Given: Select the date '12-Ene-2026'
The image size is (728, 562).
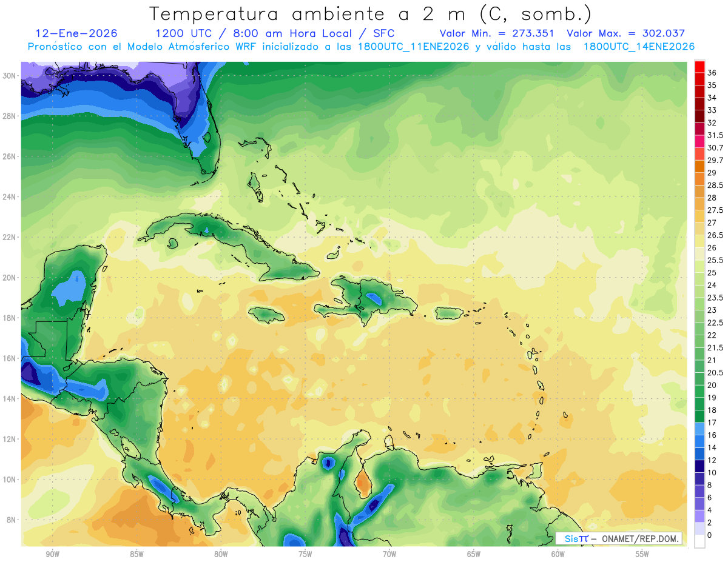Looking at the screenshot, I should pyautogui.click(x=76, y=33).
